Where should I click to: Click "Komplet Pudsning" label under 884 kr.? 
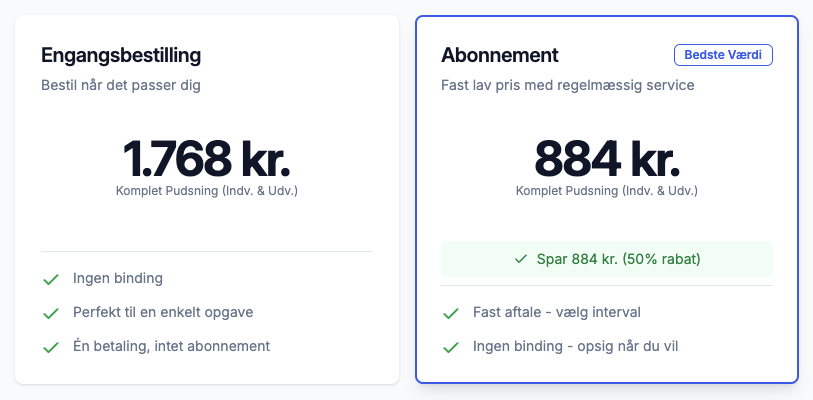pyautogui.click(x=607, y=190)
